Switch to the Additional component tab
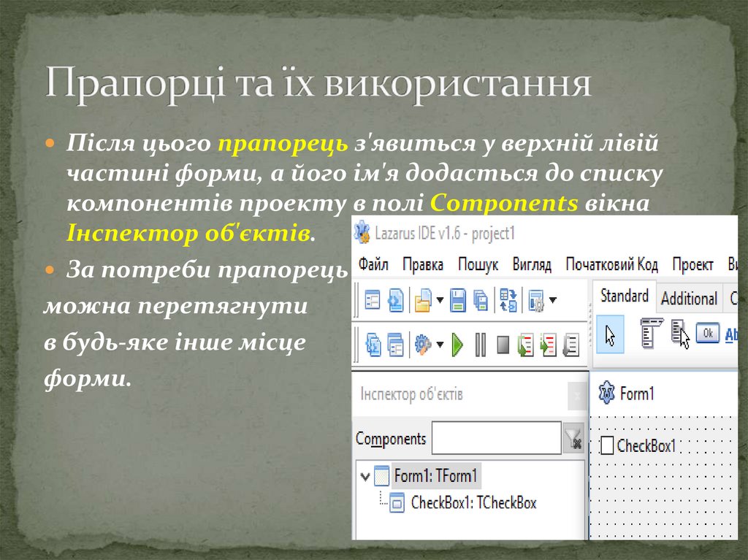Image resolution: width=748 pixels, height=560 pixels. point(688,298)
